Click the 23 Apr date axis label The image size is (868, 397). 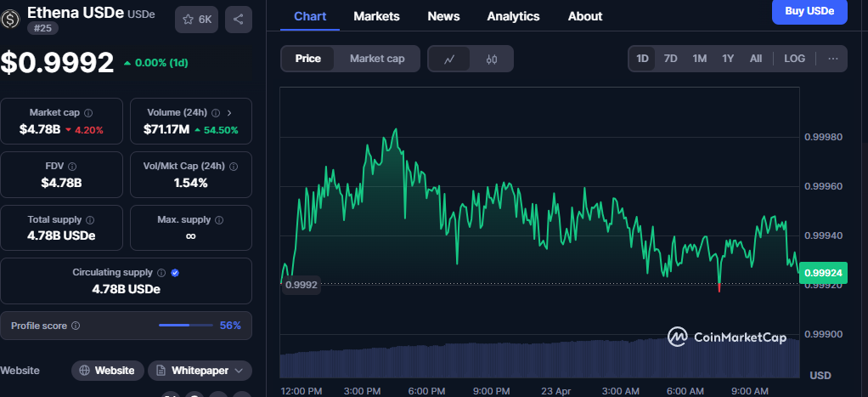click(557, 391)
